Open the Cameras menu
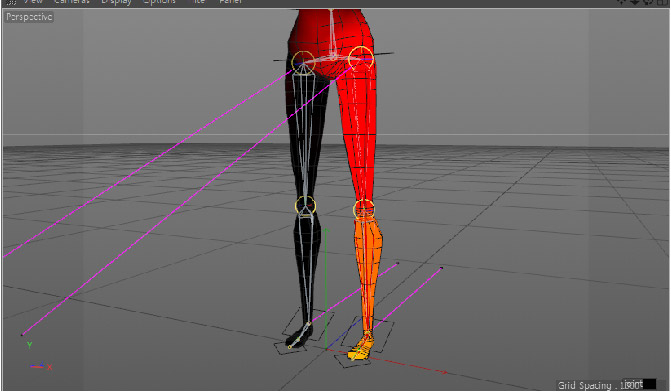 72,2
